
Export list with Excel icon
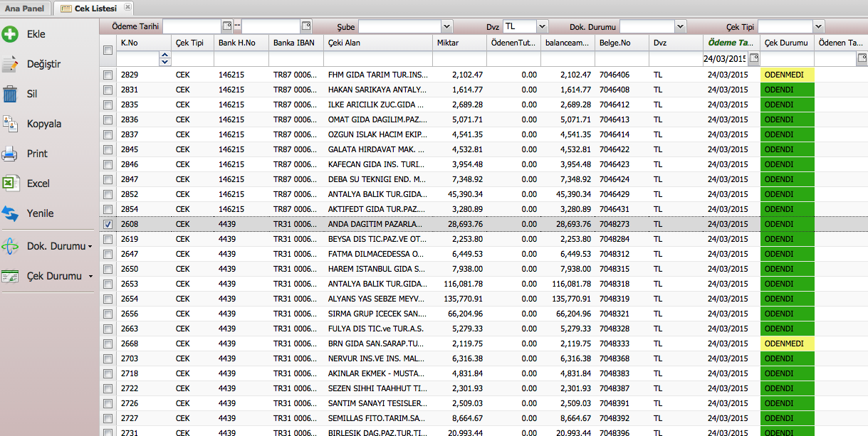point(10,184)
